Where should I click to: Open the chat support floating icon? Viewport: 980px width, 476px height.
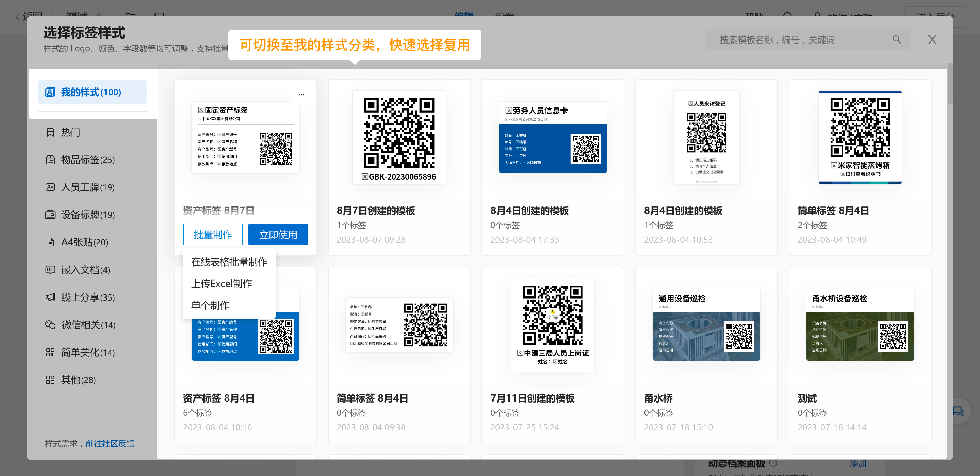click(959, 412)
